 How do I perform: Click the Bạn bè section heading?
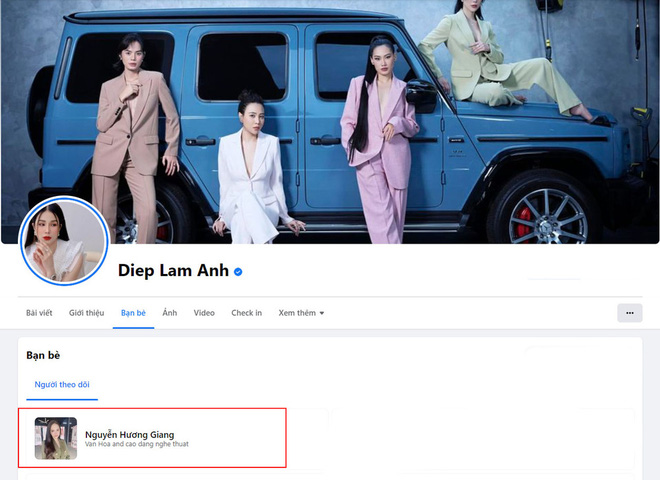point(43,355)
